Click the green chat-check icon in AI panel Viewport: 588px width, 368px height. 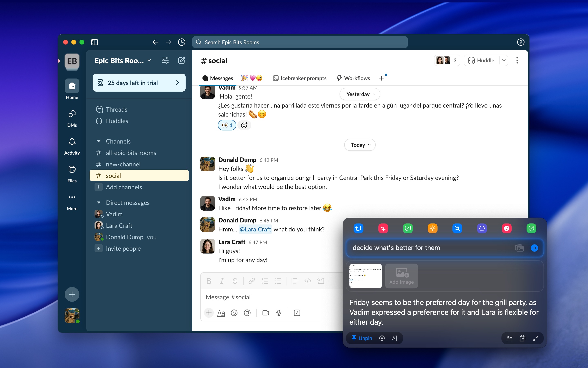click(408, 228)
